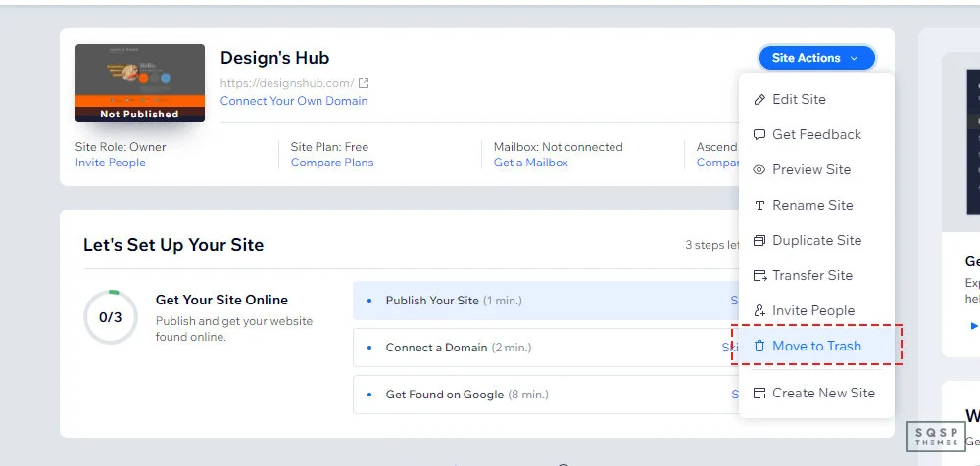Click the Site Actions button

pos(817,58)
